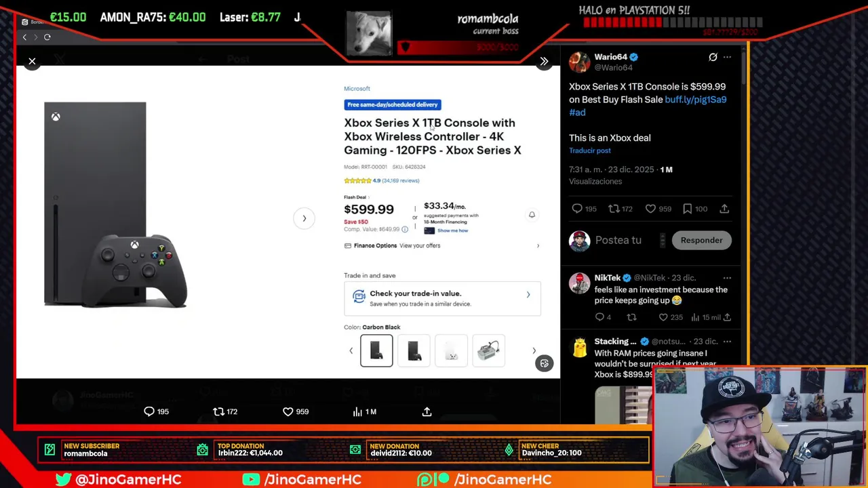Reply to Wario64's post via the comment icon

(x=577, y=209)
